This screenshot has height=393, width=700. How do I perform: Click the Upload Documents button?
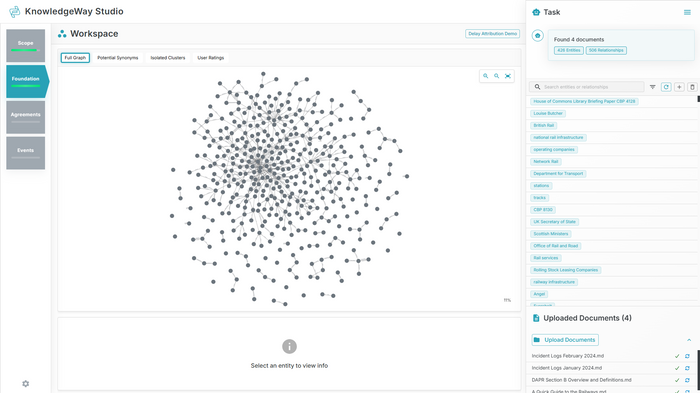565,340
